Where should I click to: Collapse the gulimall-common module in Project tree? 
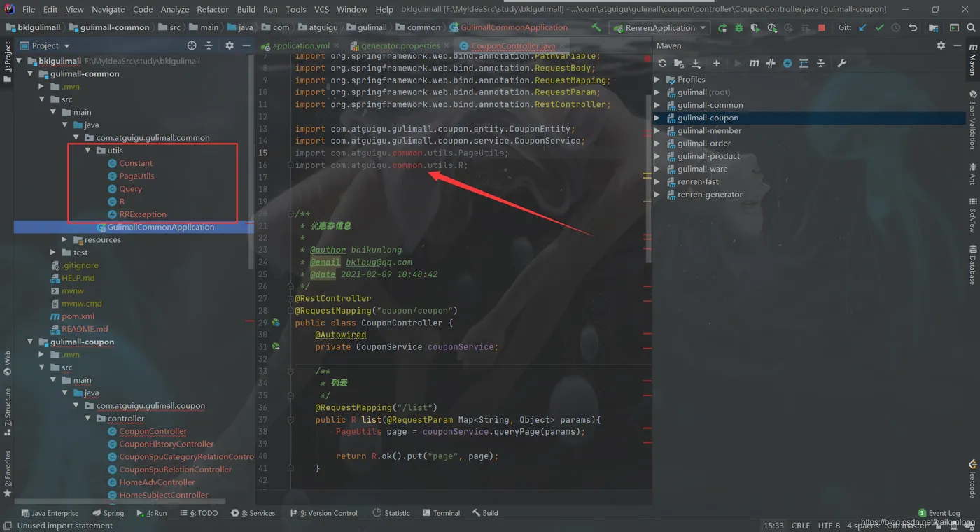click(30, 73)
